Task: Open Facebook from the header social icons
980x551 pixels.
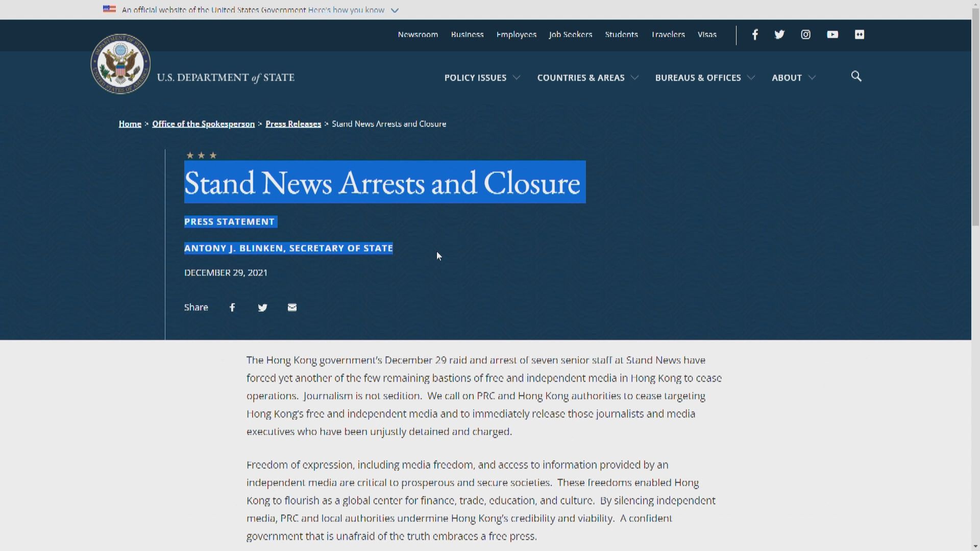Action: 755,34
